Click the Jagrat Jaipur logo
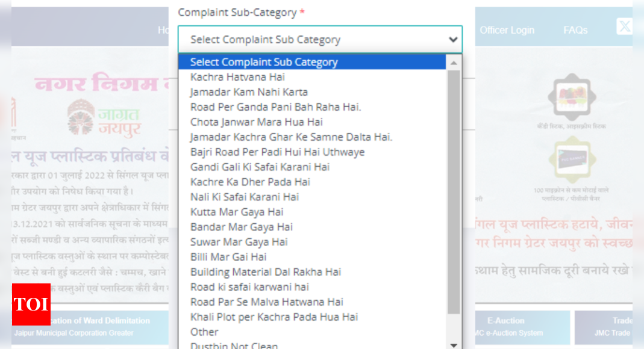 (x=104, y=117)
